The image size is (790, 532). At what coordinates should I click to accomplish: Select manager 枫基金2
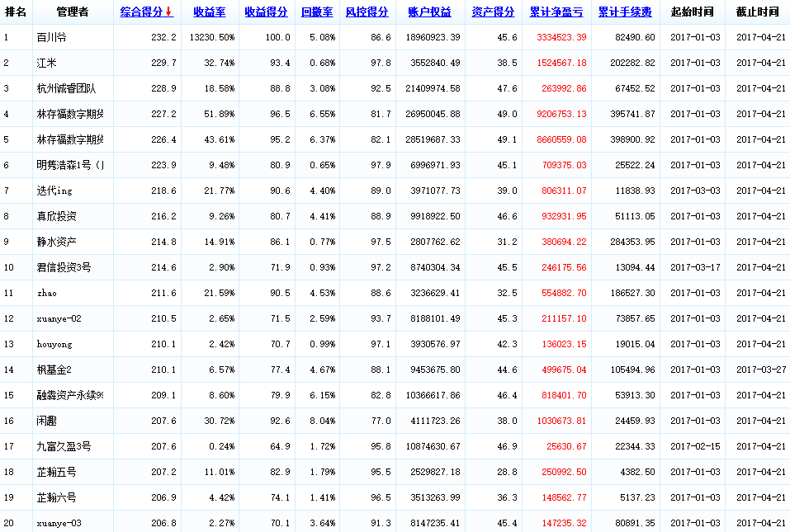(54, 370)
